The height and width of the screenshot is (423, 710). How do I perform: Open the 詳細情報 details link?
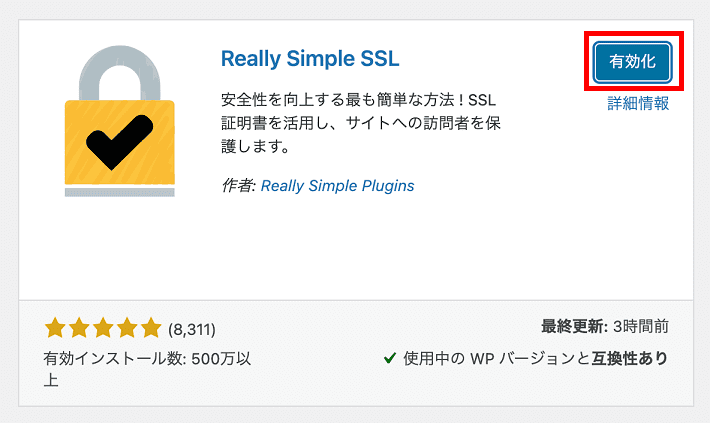(x=638, y=104)
